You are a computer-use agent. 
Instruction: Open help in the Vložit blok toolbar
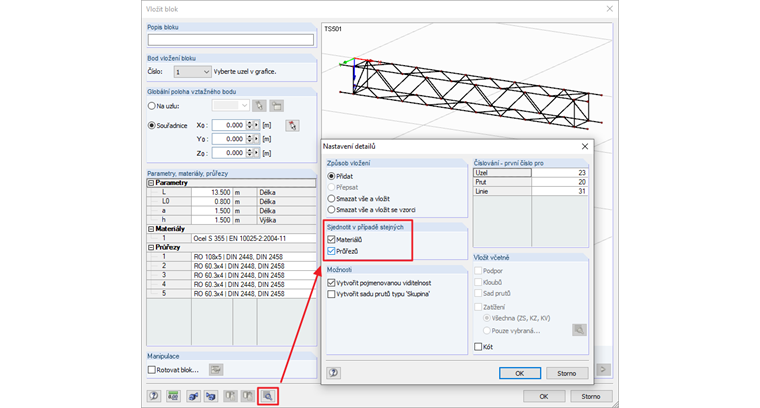[154, 396]
